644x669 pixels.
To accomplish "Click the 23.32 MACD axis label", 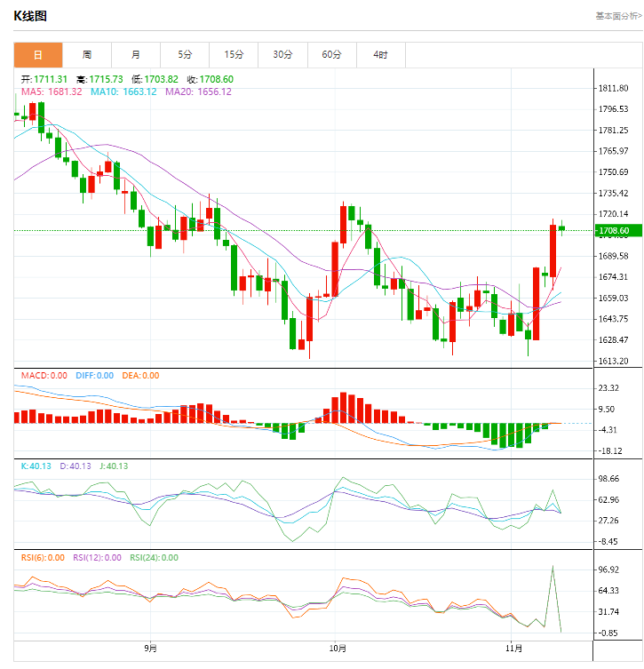I will tap(608, 388).
